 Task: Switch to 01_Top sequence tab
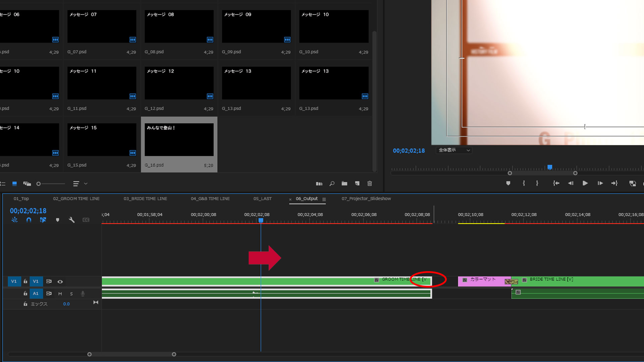(x=21, y=199)
